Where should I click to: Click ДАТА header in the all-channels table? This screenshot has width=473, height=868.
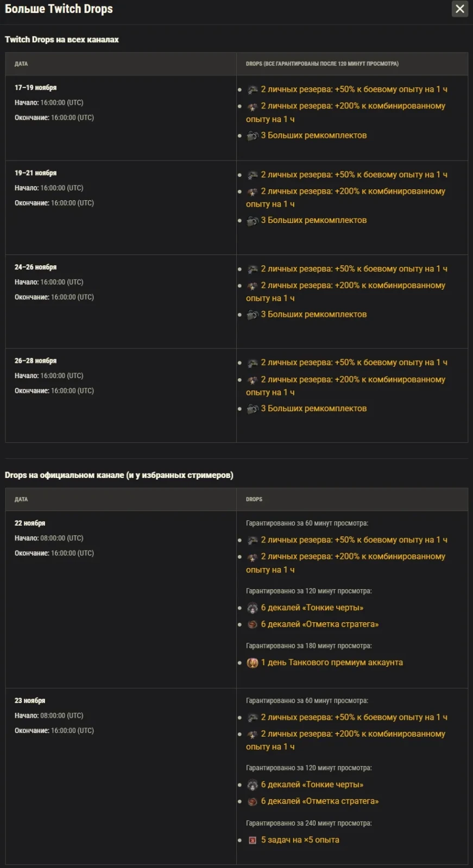click(21, 64)
